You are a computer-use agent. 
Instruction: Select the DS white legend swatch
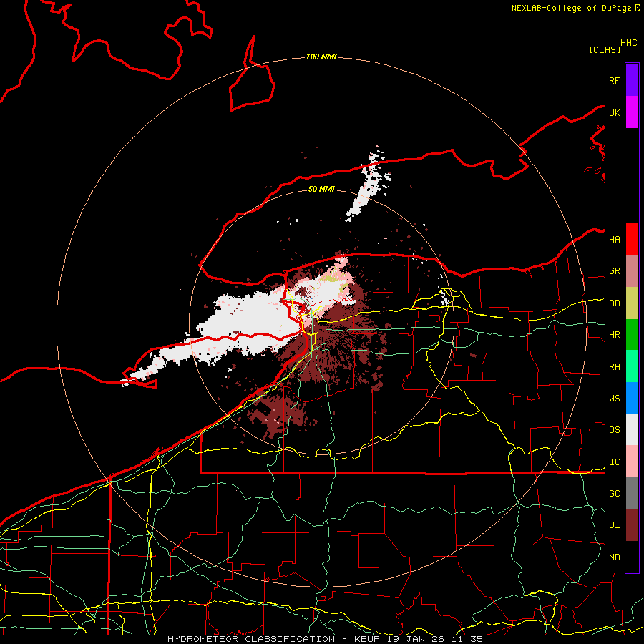632,429
